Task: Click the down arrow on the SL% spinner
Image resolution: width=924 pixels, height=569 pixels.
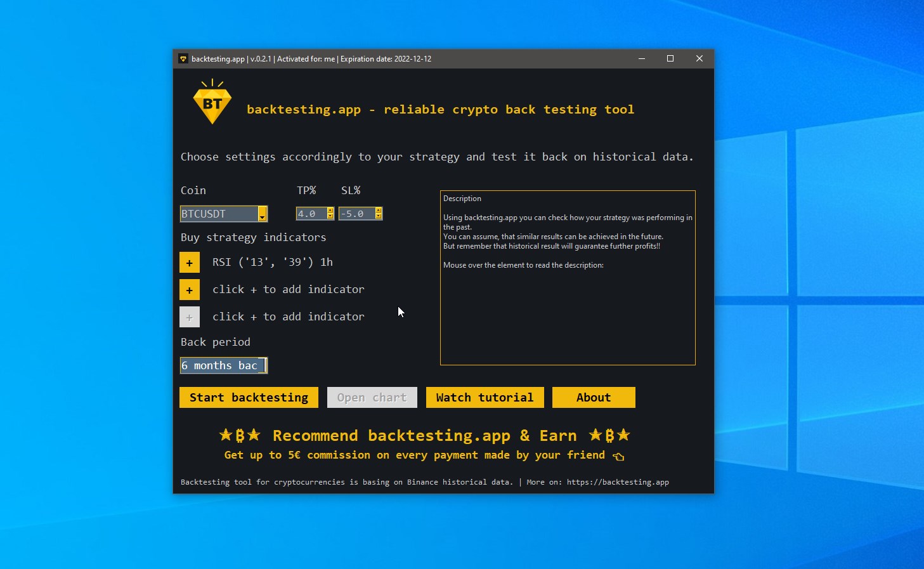Action: click(379, 216)
